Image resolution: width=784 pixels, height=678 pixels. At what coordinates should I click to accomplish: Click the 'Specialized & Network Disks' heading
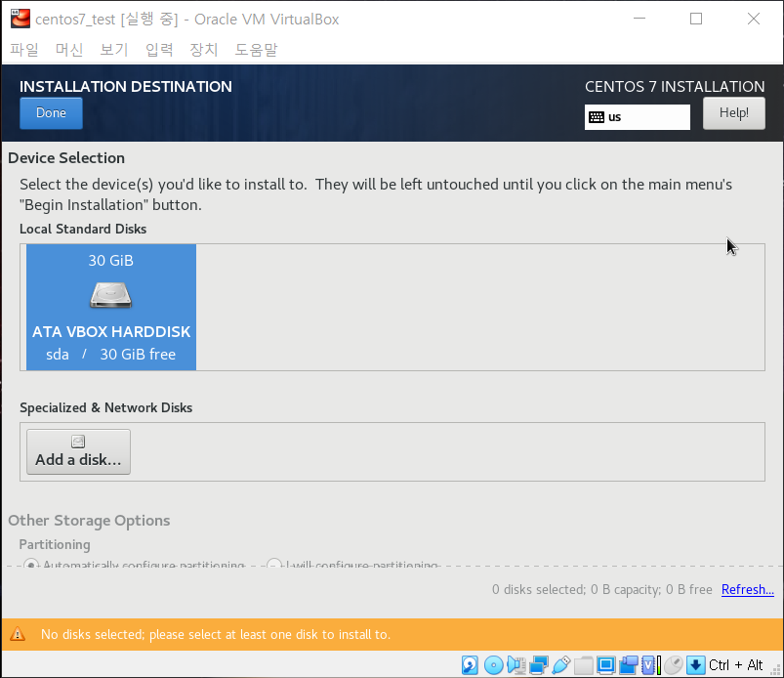(x=106, y=407)
